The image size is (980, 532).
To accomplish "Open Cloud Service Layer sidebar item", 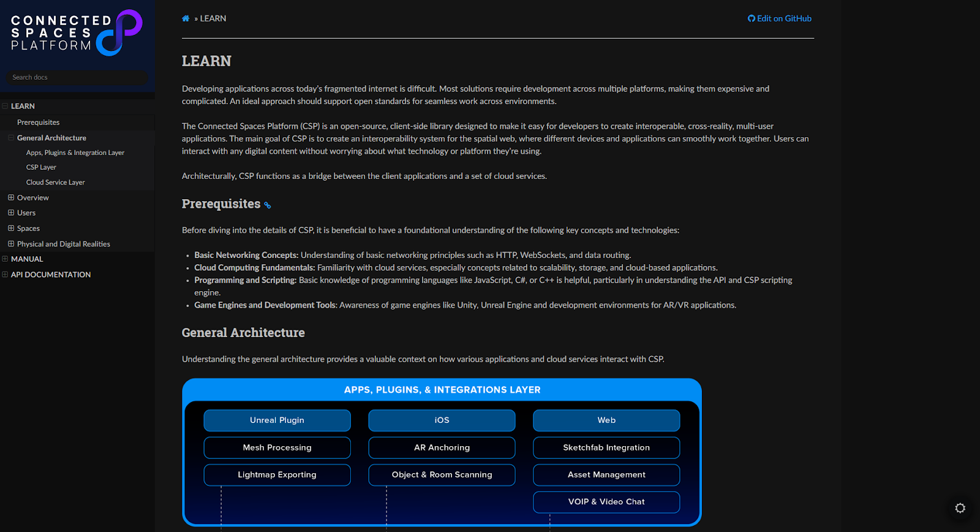I will point(56,183).
